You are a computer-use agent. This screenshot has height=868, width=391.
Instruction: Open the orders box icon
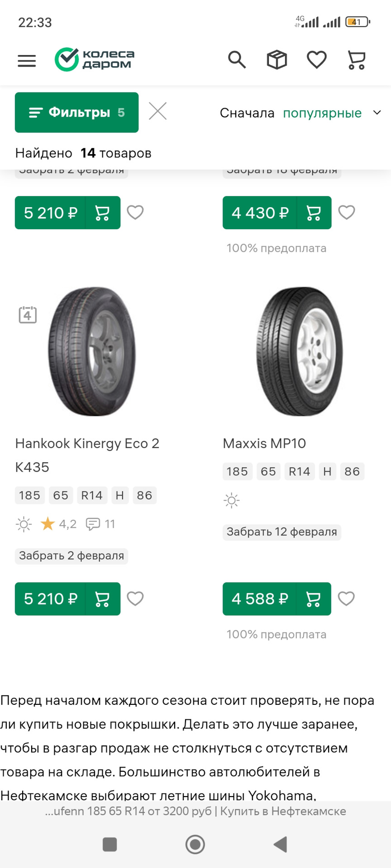277,60
